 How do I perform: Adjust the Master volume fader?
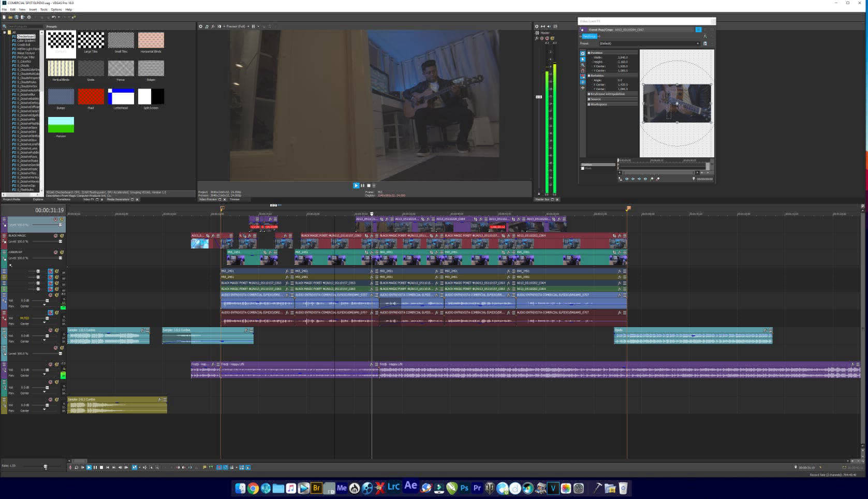539,97
